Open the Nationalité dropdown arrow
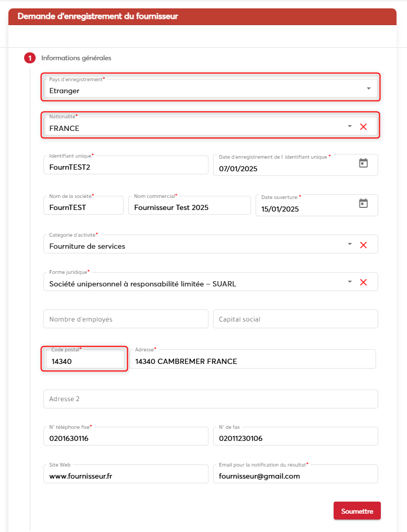 [x=350, y=127]
